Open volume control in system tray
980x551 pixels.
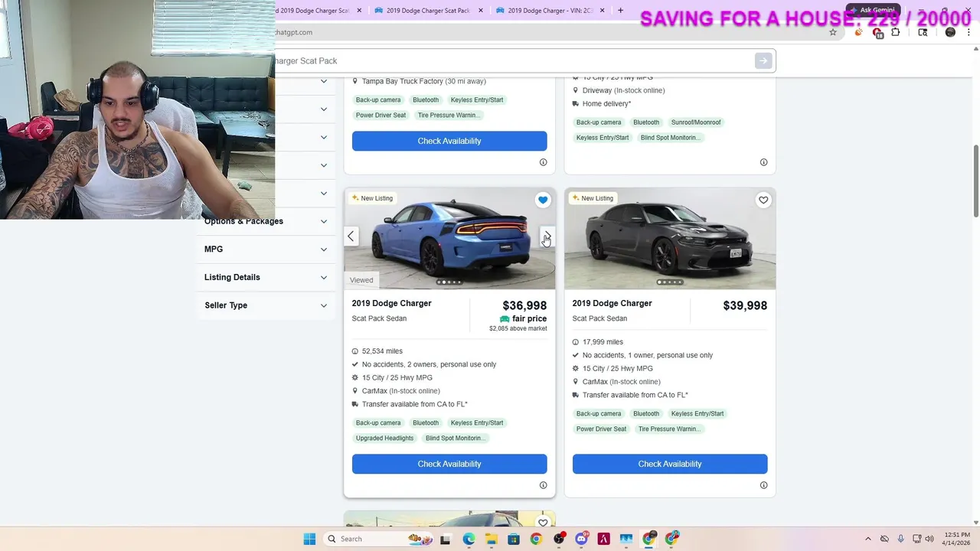[x=929, y=539]
